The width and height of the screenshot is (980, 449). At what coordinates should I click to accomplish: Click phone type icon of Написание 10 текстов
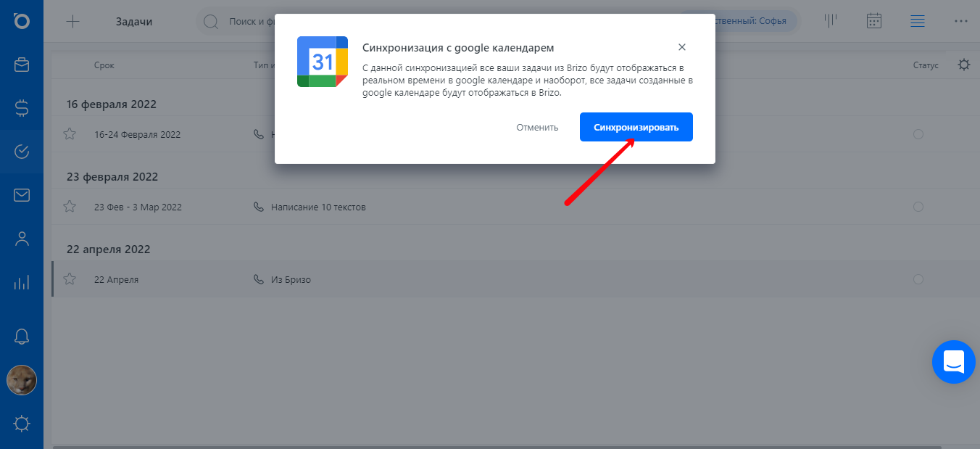click(258, 206)
